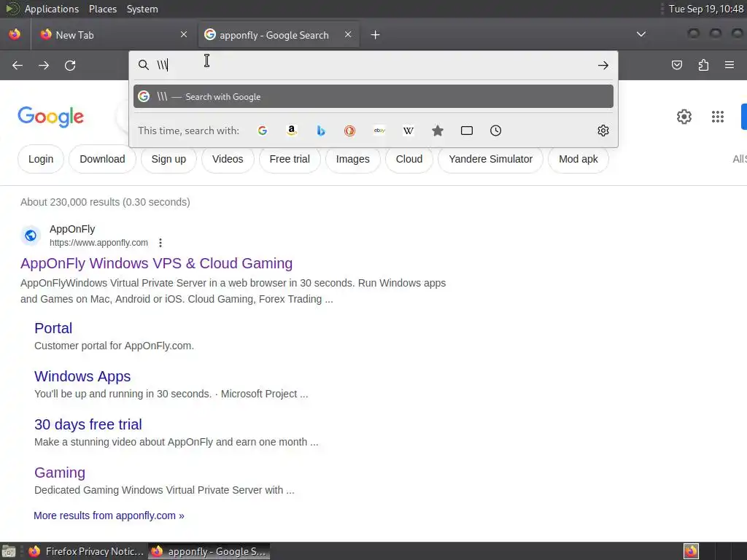Open the Extensions puzzle icon

click(x=703, y=65)
